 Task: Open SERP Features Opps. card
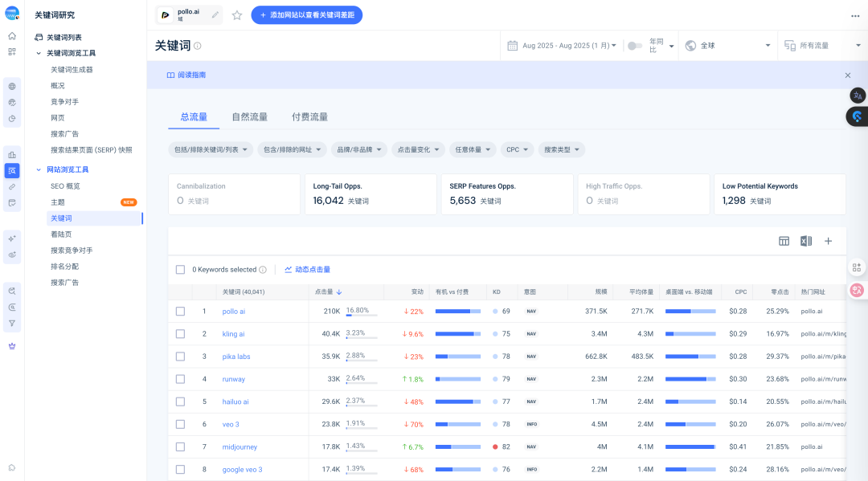coord(507,194)
